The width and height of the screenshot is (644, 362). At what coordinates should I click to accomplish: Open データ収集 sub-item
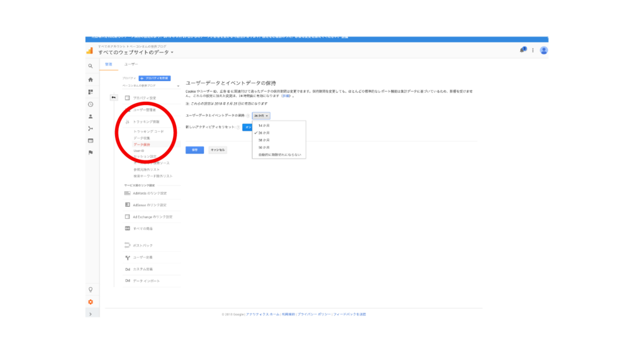coord(142,138)
